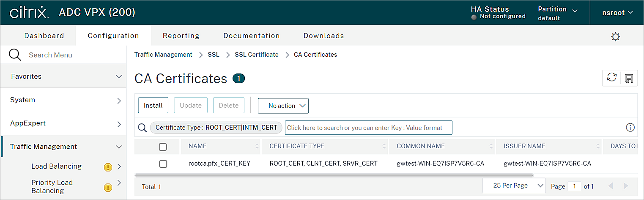This screenshot has height=200, width=644.
Task: Go to next page arrow
Action: (x=626, y=186)
